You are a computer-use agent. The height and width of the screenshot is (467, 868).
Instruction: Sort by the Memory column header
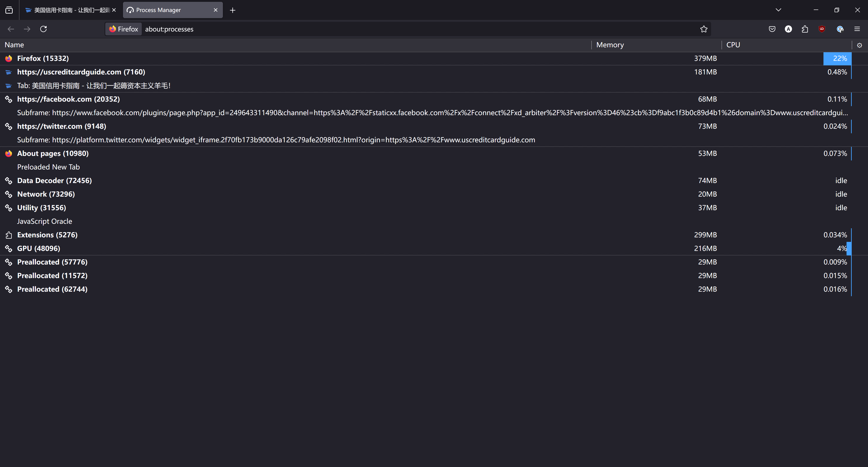click(610, 45)
